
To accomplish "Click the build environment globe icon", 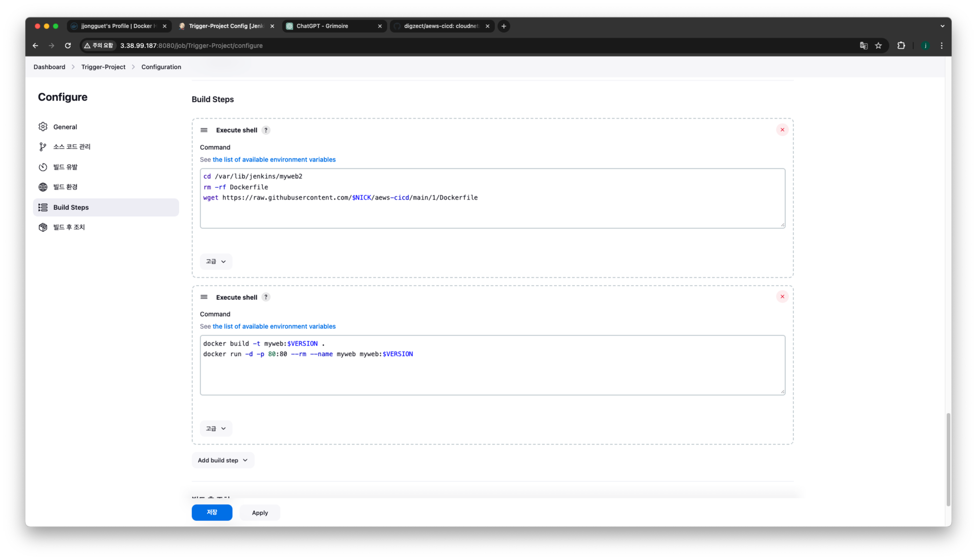I will click(x=43, y=187).
